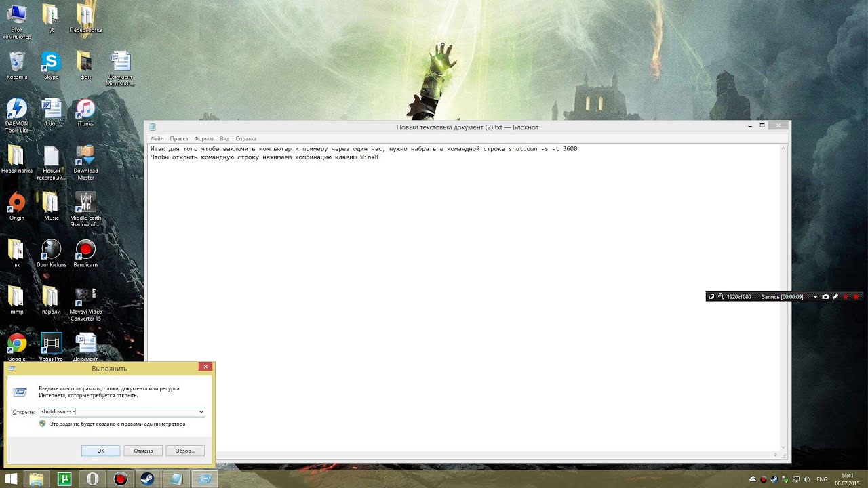
Task: Click the Запись [00:00:09] recording timer
Action: click(782, 297)
